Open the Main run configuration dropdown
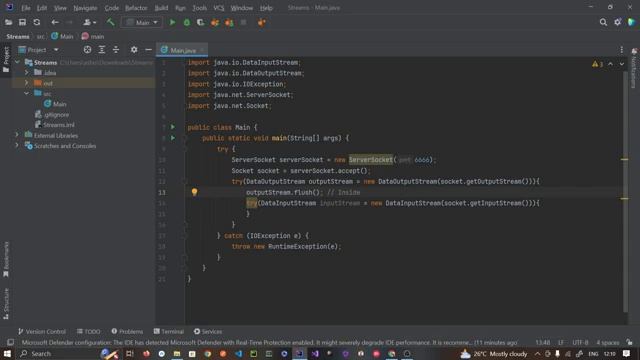The height and width of the screenshot is (360, 640). pyautogui.click(x=141, y=22)
